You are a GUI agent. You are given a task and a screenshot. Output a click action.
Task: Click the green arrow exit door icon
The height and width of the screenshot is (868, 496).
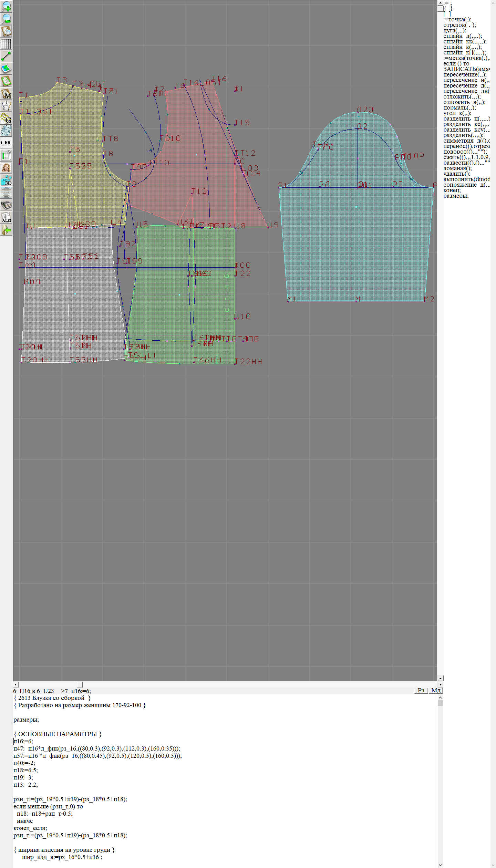[x=6, y=230]
